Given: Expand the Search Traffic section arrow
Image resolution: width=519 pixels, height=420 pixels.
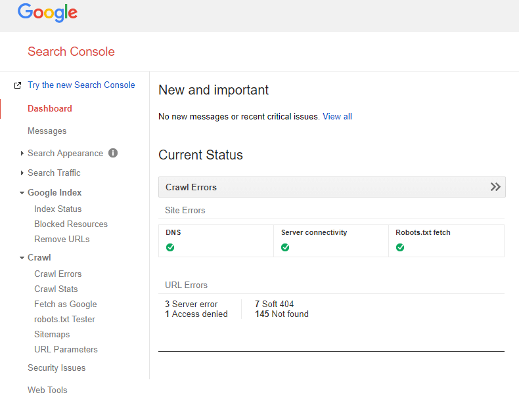Looking at the screenshot, I should [x=22, y=173].
